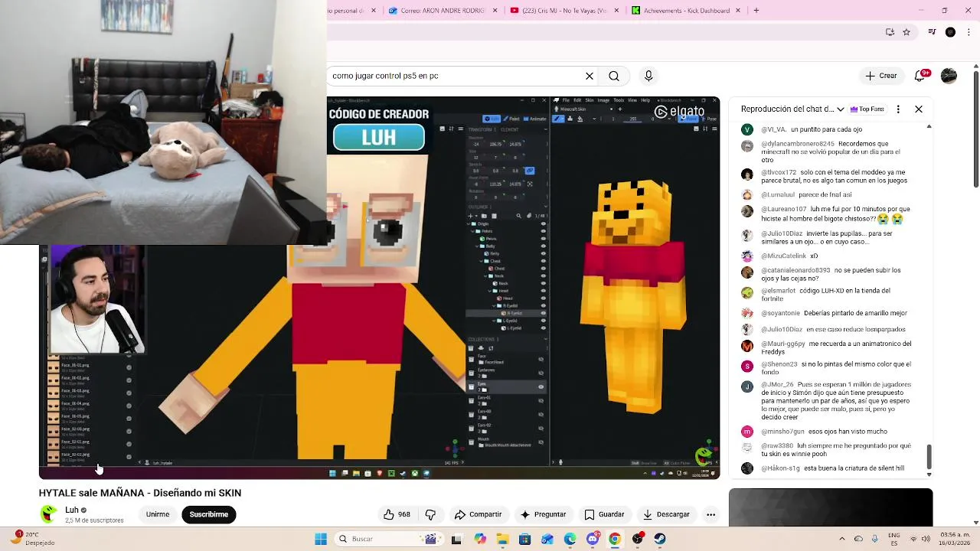Start voice search with microphone icon
This screenshot has width=980, height=551.
(x=648, y=76)
